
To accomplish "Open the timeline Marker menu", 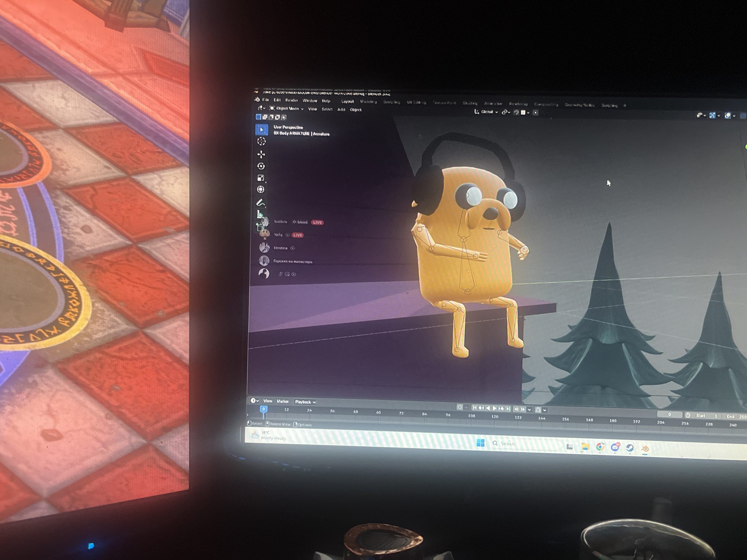I will [x=282, y=401].
